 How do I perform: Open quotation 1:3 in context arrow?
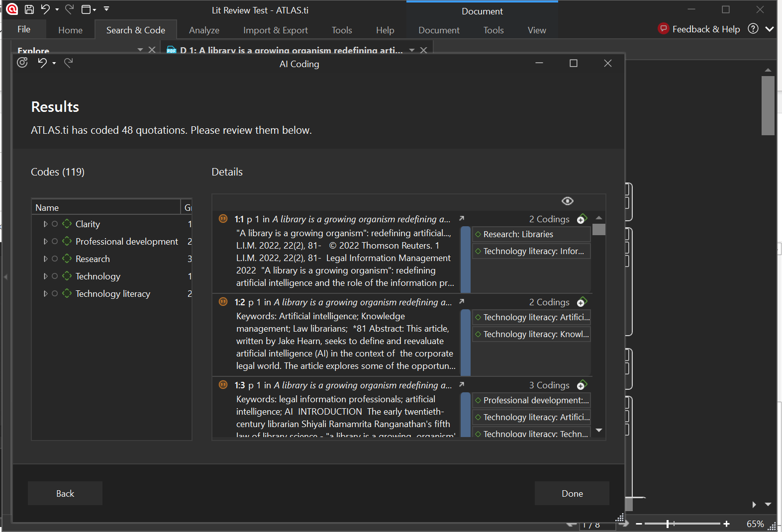(x=462, y=384)
